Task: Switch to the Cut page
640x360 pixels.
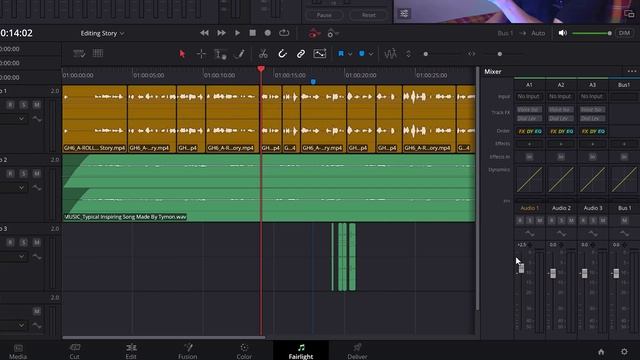Action: 74,351
